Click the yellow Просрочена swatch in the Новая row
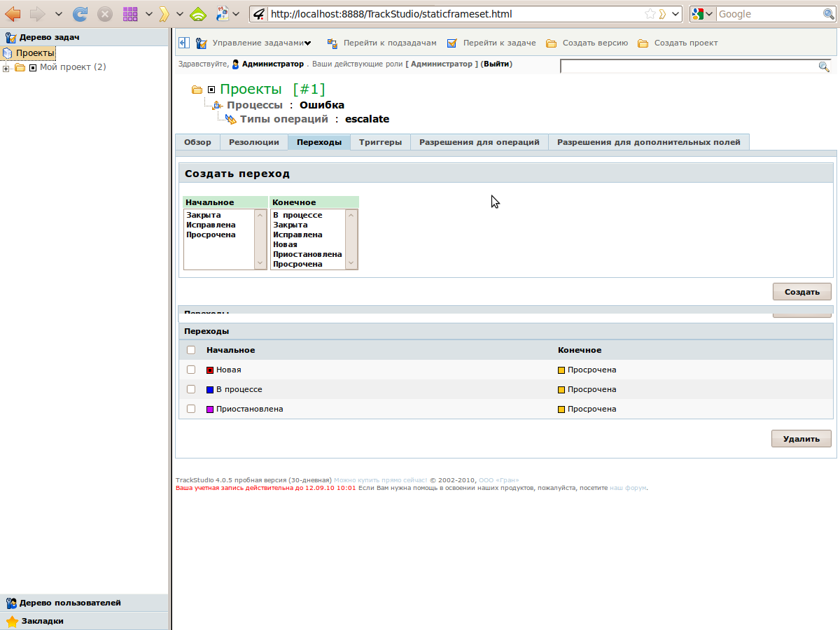Viewport: 840px width, 630px height. [561, 370]
